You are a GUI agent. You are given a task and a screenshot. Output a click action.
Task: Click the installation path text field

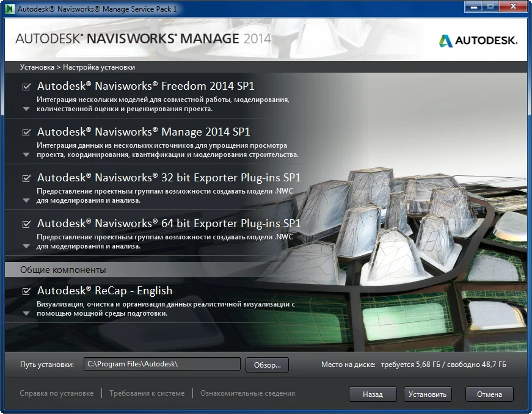point(162,365)
